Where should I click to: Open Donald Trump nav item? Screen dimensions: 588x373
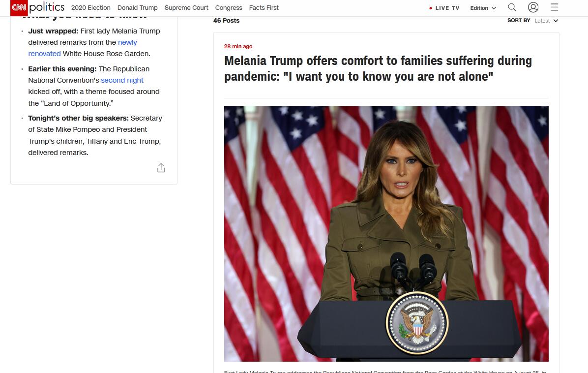pos(137,7)
